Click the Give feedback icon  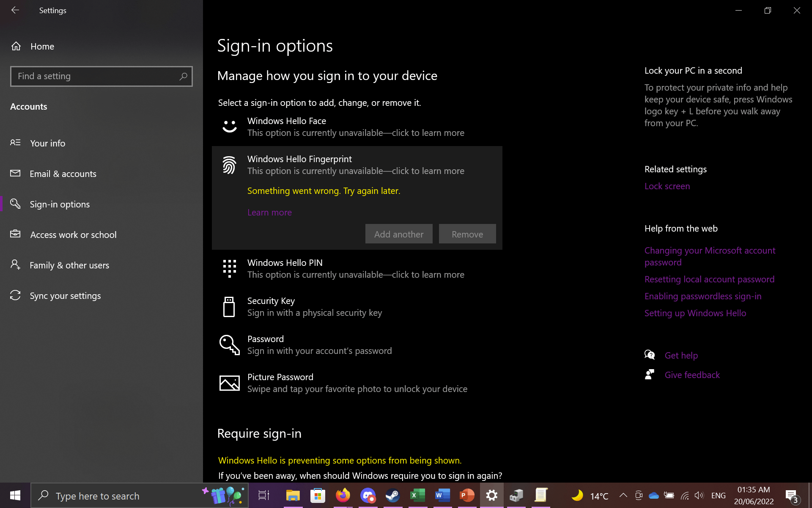coord(650,374)
